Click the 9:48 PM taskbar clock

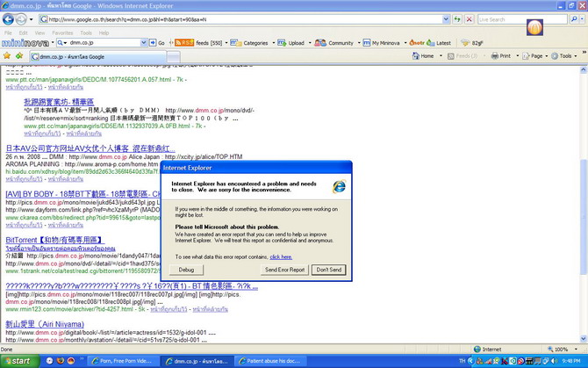click(570, 361)
